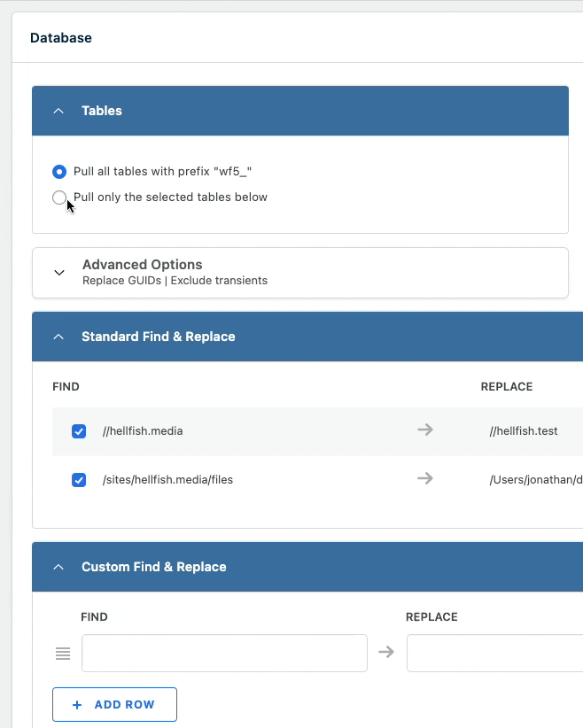Click the 'Database' heading
The width and height of the screenshot is (583, 728).
pyautogui.click(x=61, y=37)
